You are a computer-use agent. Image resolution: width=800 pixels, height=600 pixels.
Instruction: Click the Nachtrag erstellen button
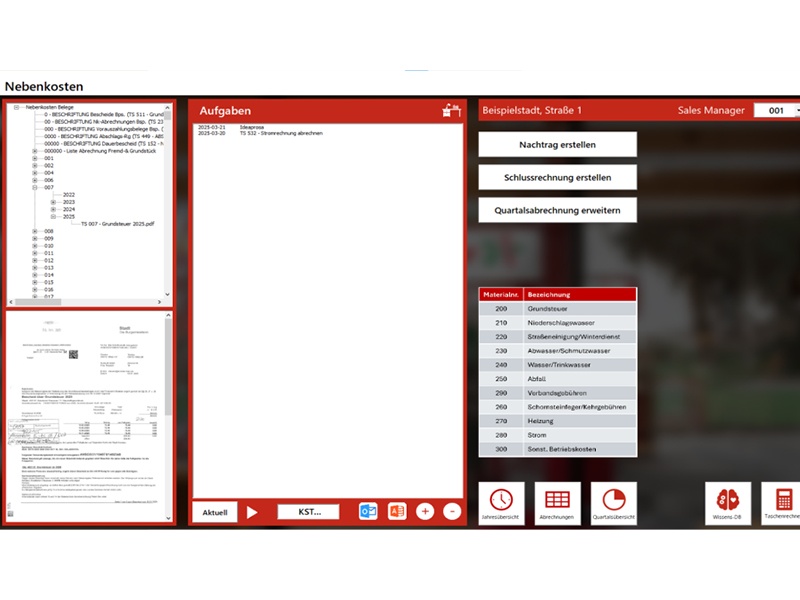pos(557,145)
